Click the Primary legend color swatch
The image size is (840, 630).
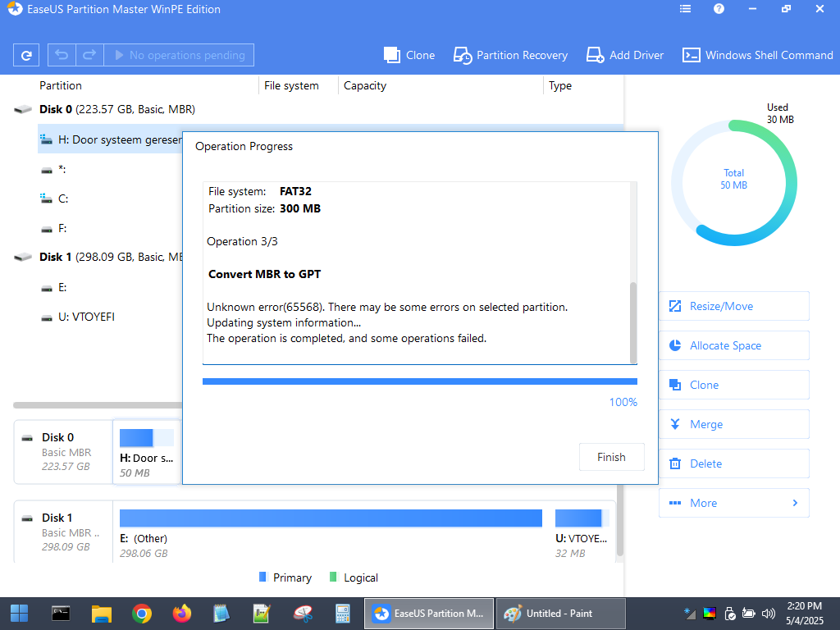[262, 577]
